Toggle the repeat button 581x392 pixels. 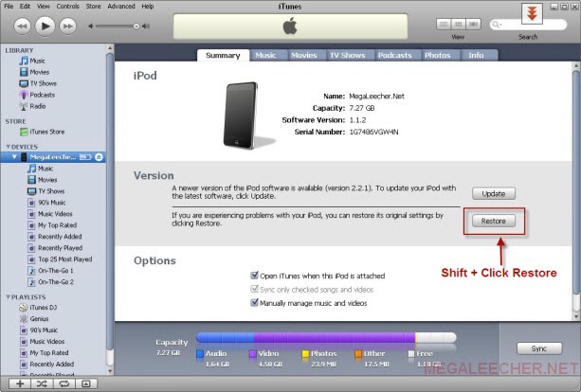pyautogui.click(x=64, y=383)
